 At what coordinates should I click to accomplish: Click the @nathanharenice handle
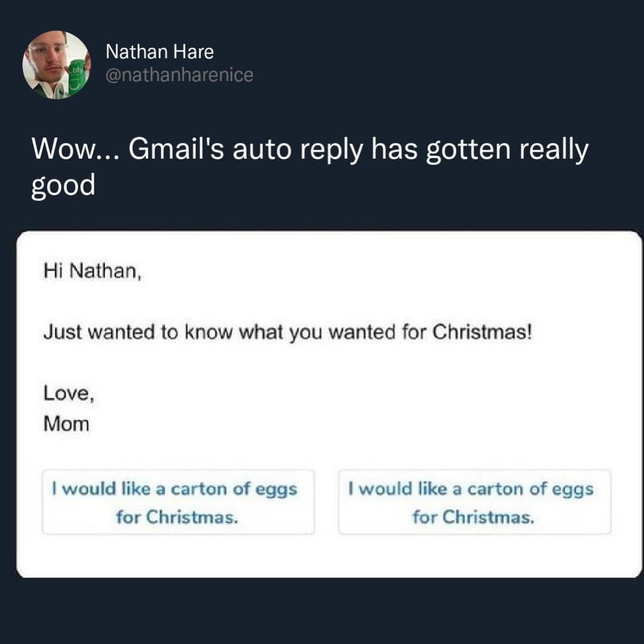179,75
